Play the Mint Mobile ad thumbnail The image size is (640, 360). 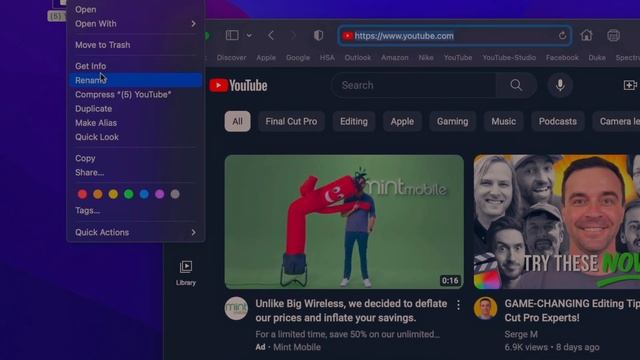point(344,222)
